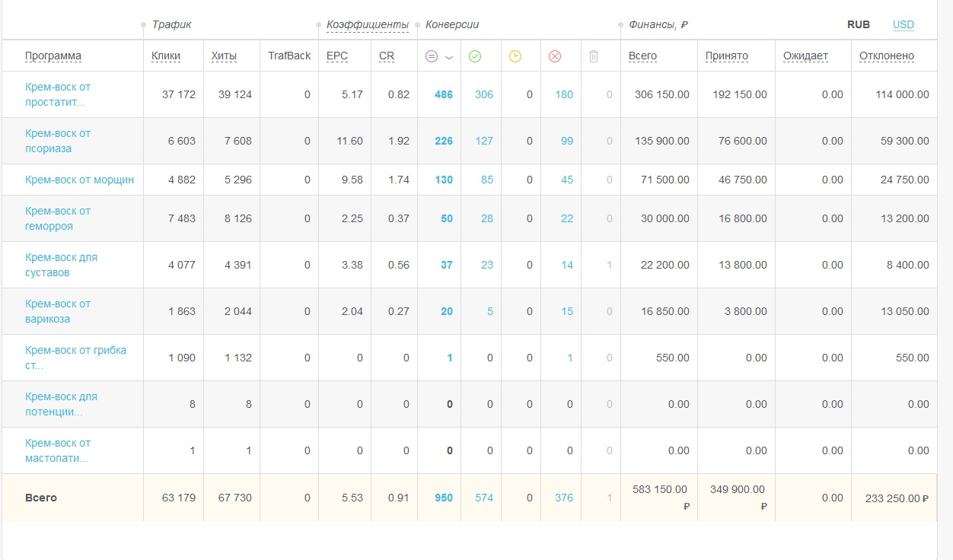Click the red rejected conversions icon

[x=555, y=56]
